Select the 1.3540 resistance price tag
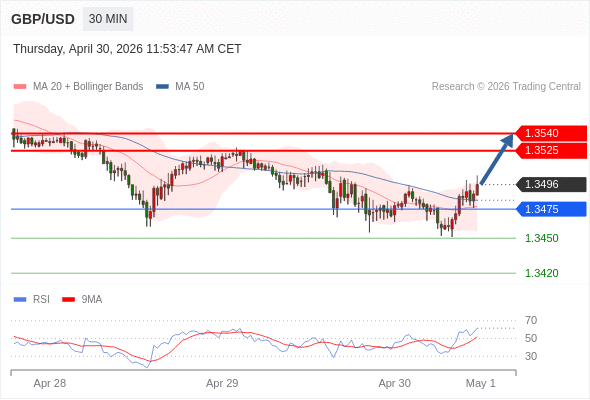This screenshot has height=400, width=590. [551, 133]
